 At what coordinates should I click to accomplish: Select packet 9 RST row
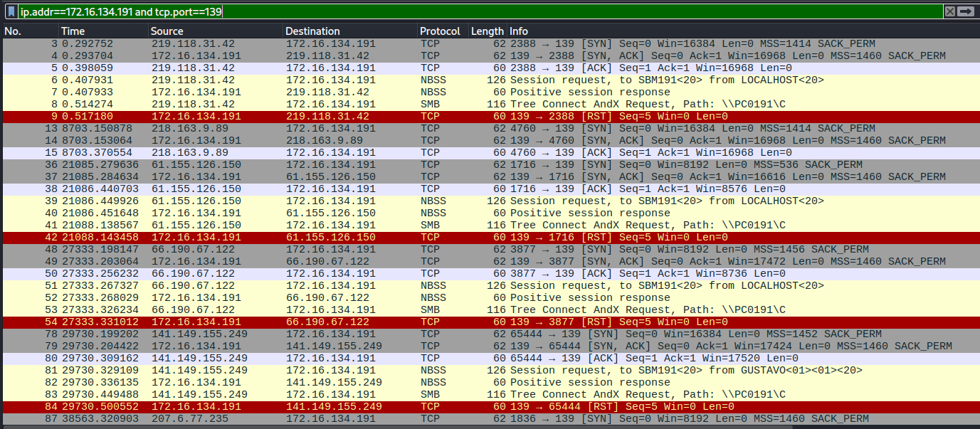click(490, 116)
